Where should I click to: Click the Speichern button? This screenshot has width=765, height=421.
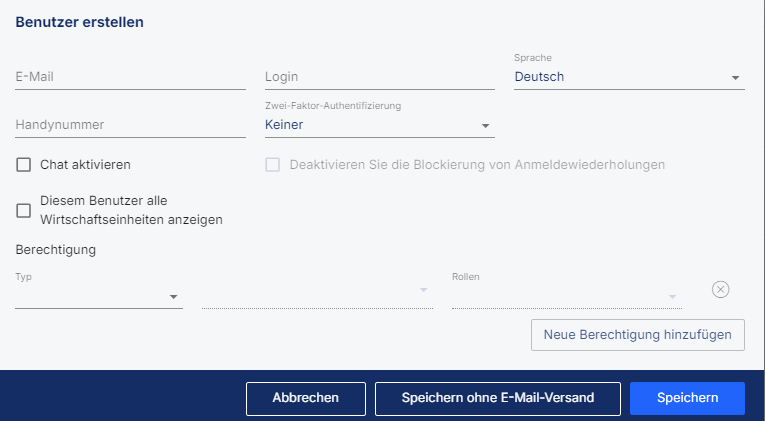pos(687,398)
